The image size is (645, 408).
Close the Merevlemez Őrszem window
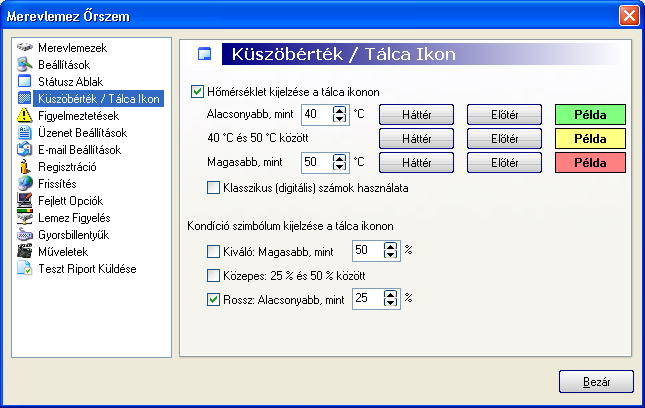click(629, 16)
